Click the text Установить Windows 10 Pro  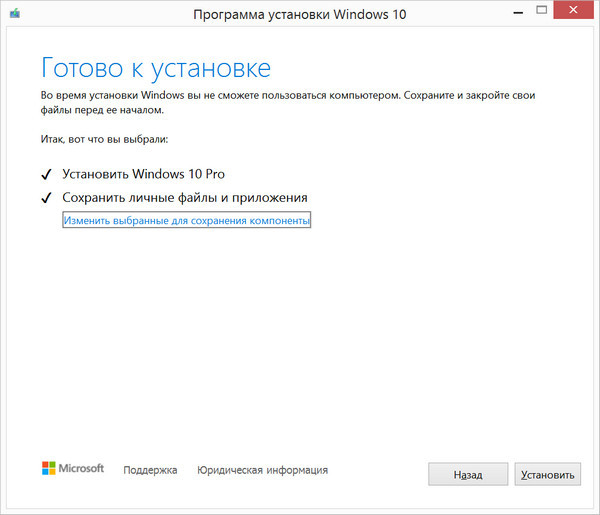click(143, 174)
